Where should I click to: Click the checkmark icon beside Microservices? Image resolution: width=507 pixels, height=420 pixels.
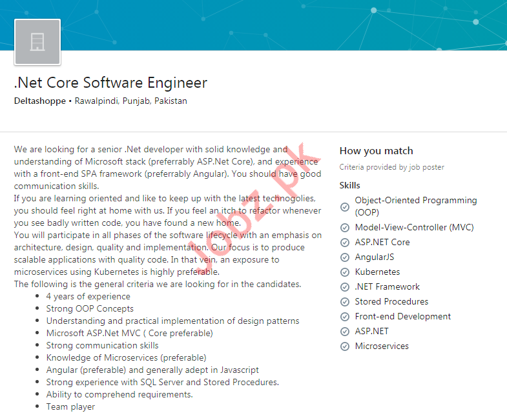(x=345, y=346)
